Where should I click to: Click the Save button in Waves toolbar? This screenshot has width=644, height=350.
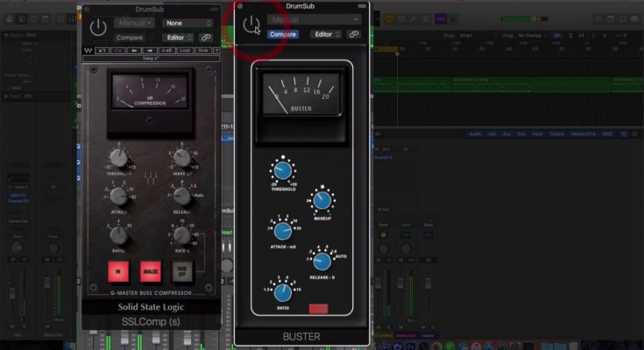(x=200, y=51)
